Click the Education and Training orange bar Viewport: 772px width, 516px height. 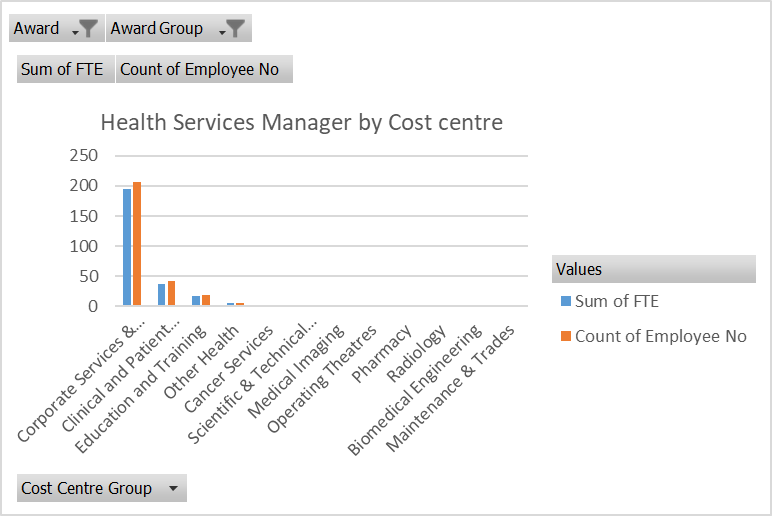tap(206, 300)
